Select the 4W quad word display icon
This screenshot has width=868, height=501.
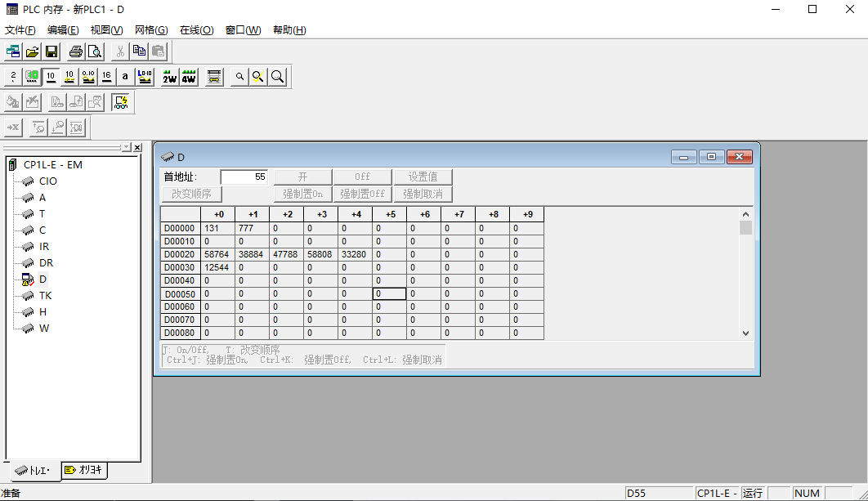pyautogui.click(x=189, y=77)
